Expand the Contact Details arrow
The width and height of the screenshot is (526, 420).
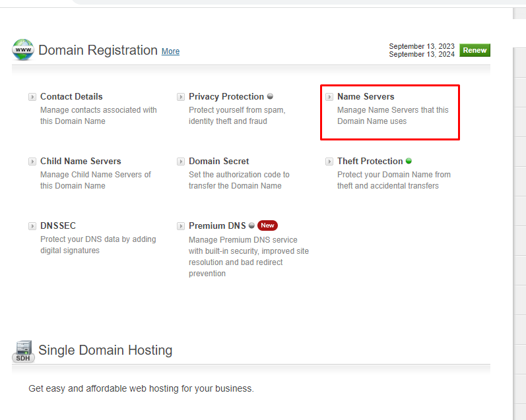point(32,97)
